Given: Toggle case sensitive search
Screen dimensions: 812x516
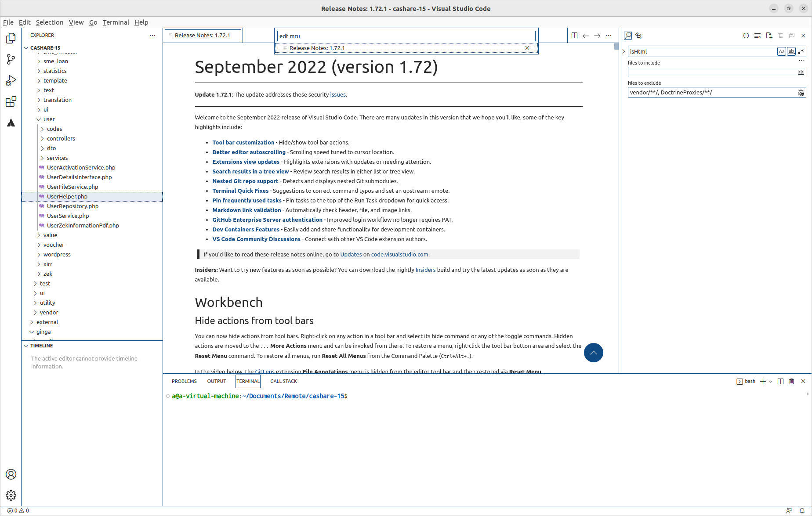Looking at the screenshot, I should (x=782, y=51).
